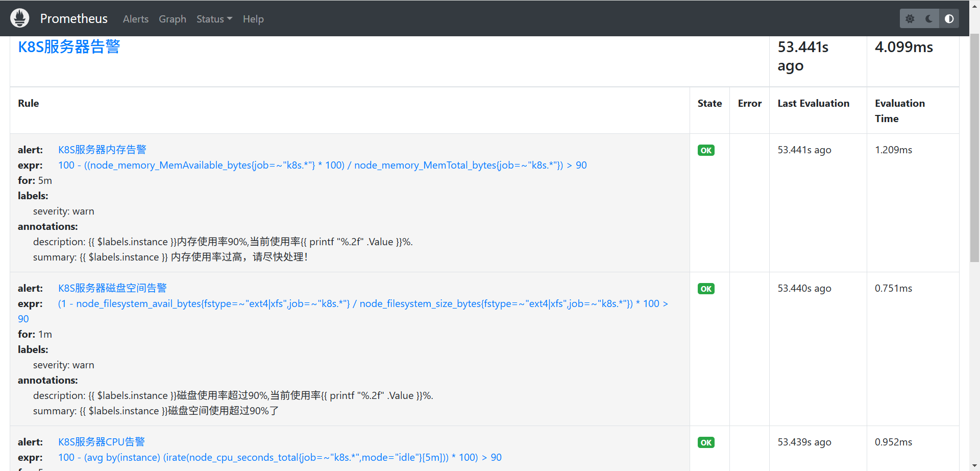Open the Prometheus home link
Screen dimensions: 980x471
click(74, 19)
